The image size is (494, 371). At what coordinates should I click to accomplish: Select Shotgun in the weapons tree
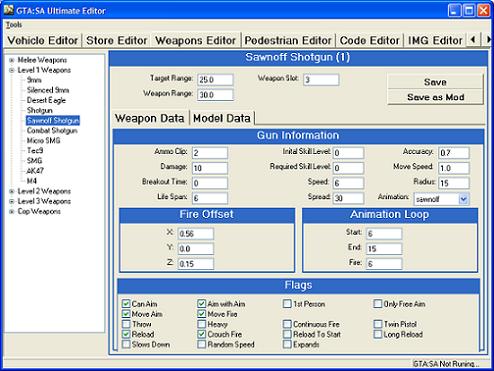pyautogui.click(x=40, y=110)
